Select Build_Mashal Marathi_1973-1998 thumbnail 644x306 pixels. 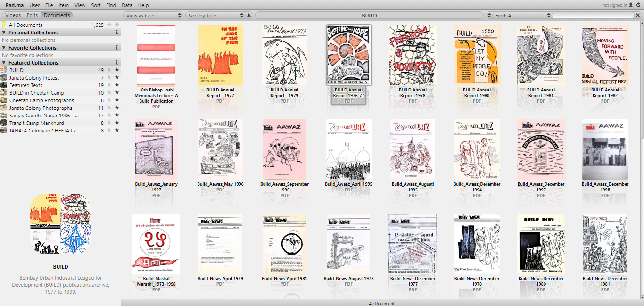point(156,244)
